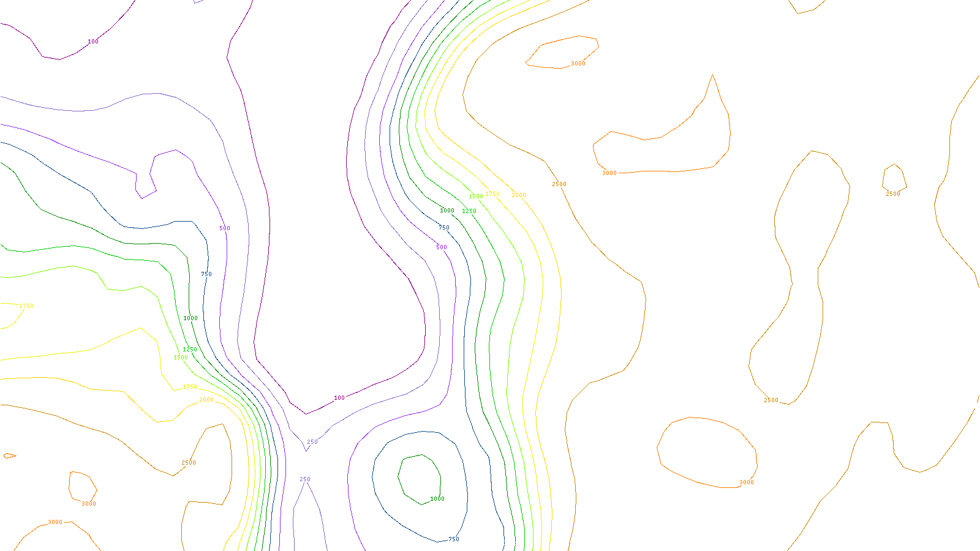Image resolution: width=980 pixels, height=551 pixels.
Task: Click the 100 label on the top-left purple contour
Action: click(x=93, y=42)
